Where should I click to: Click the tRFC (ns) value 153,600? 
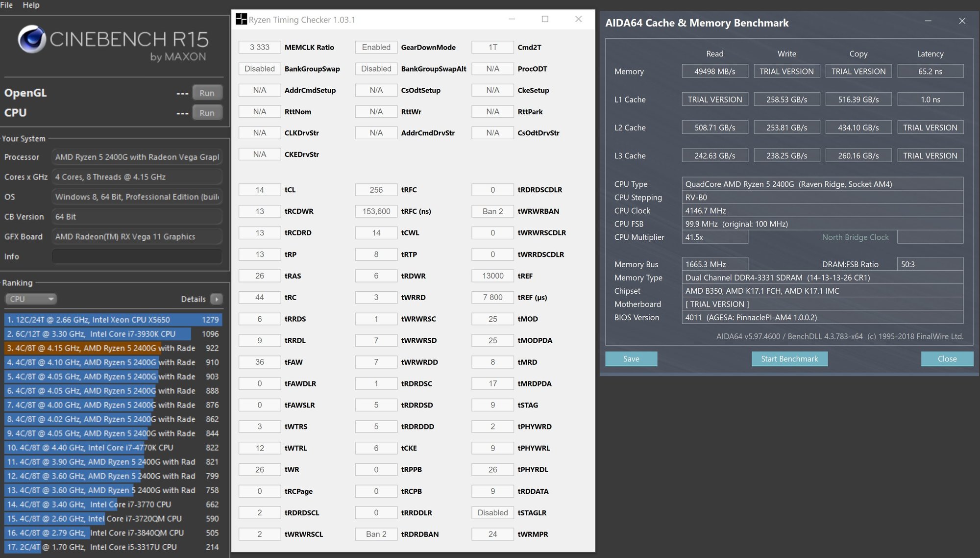pos(376,211)
